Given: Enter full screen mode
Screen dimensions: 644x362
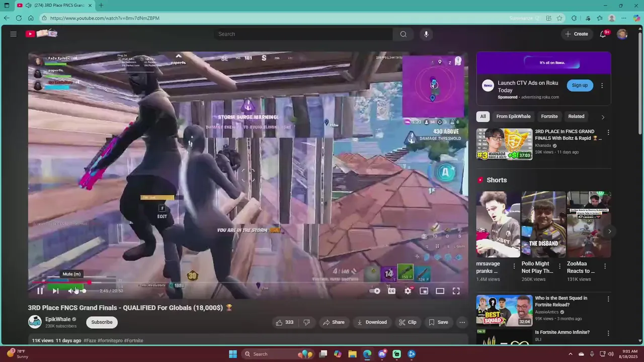Looking at the screenshot, I should click(x=456, y=291).
